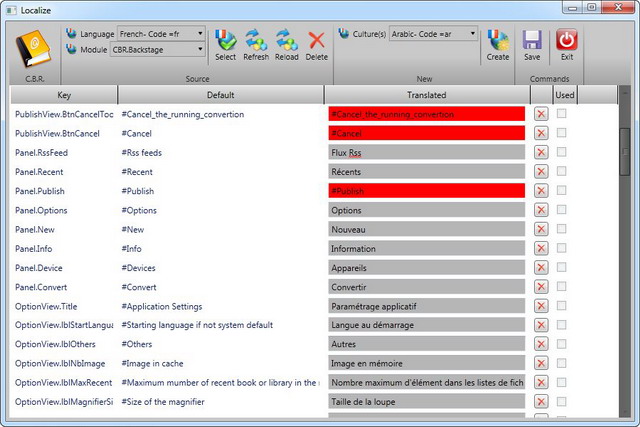This screenshot has width=640, height=427.
Task: Edit the red #Publish translated field
Action: pos(427,191)
